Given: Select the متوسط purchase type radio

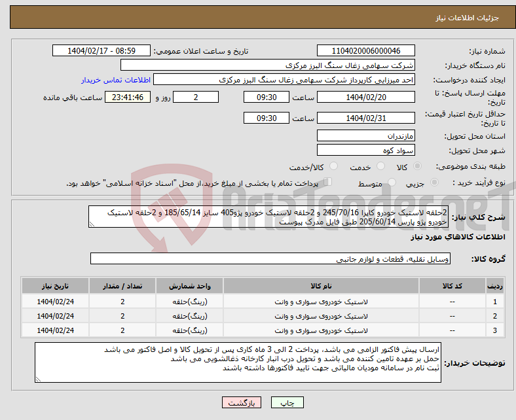Looking at the screenshot, I should [x=392, y=183].
